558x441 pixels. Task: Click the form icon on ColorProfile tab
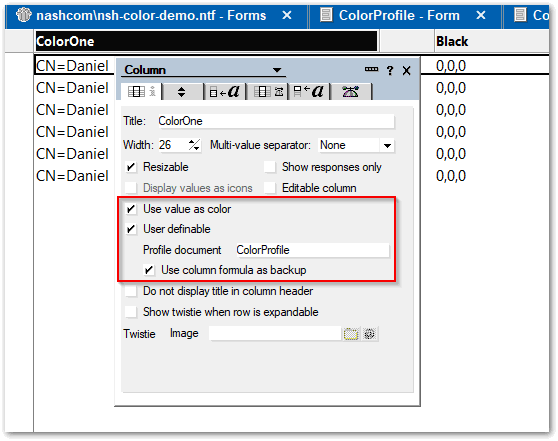(x=326, y=15)
